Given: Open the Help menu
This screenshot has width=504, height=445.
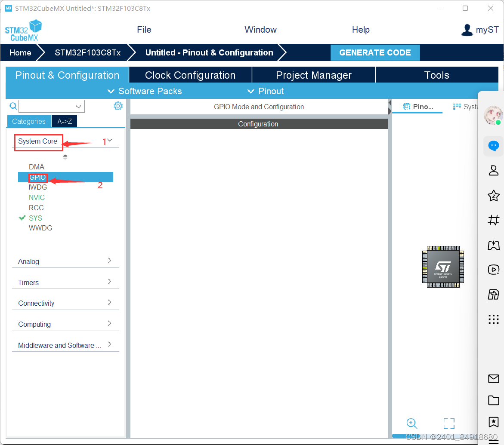Looking at the screenshot, I should (x=361, y=30).
